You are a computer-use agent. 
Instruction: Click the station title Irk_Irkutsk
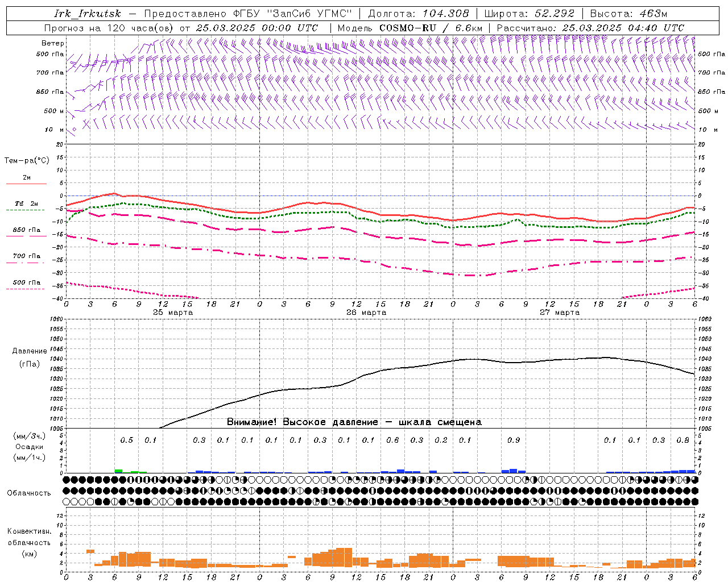[x=88, y=14]
